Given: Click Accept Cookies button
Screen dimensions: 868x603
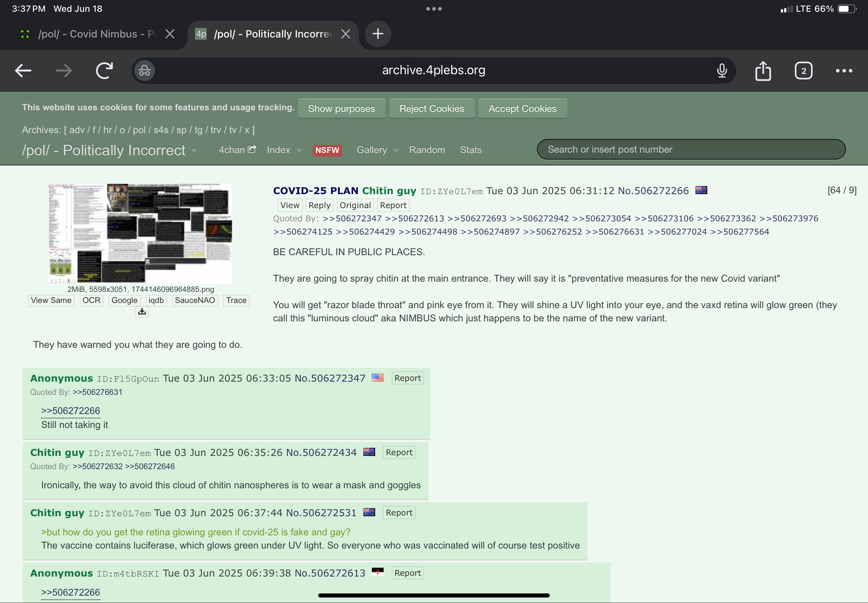Looking at the screenshot, I should click(522, 108).
